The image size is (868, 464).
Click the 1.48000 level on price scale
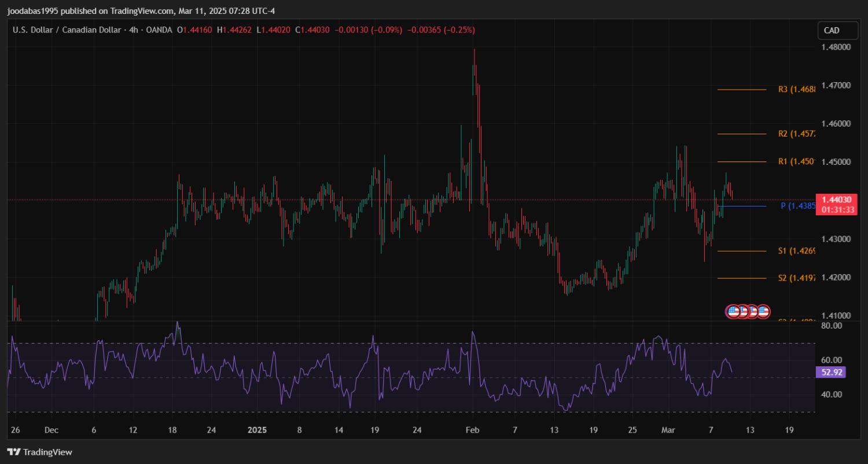coord(836,47)
